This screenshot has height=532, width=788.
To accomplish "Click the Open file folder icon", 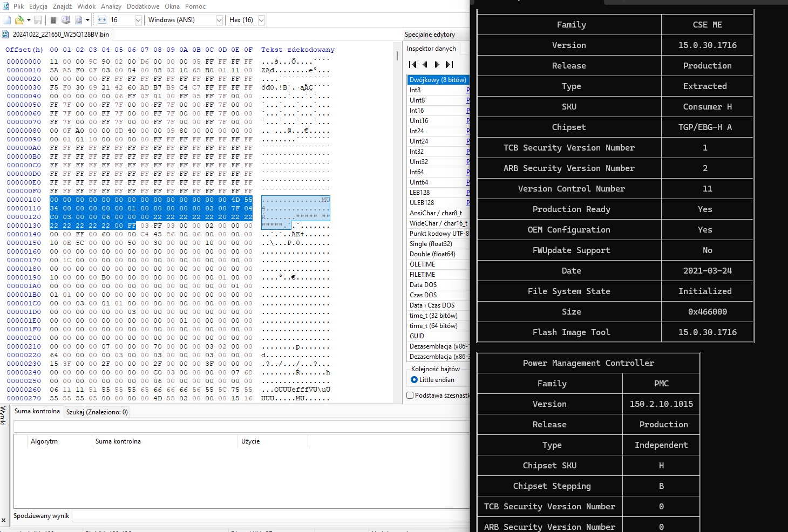I will (19, 20).
